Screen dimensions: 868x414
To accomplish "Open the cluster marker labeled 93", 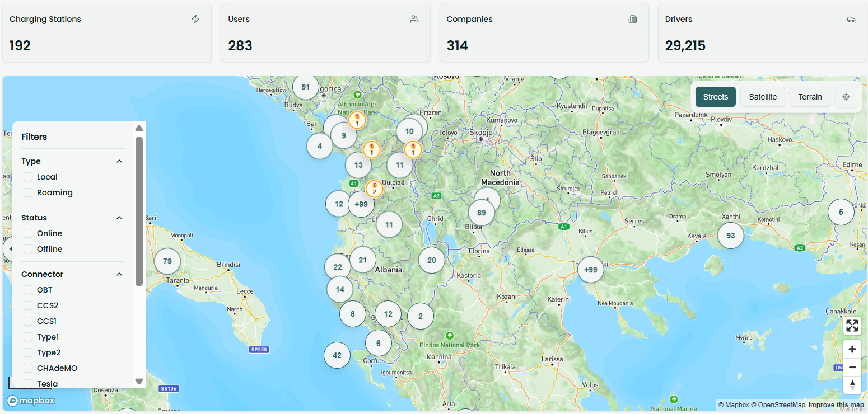I will click(730, 236).
